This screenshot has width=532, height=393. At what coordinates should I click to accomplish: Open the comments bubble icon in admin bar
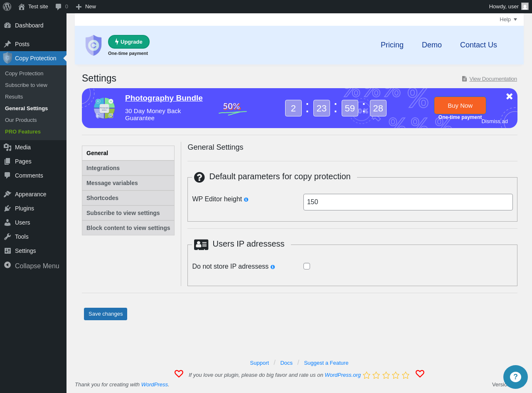point(59,7)
